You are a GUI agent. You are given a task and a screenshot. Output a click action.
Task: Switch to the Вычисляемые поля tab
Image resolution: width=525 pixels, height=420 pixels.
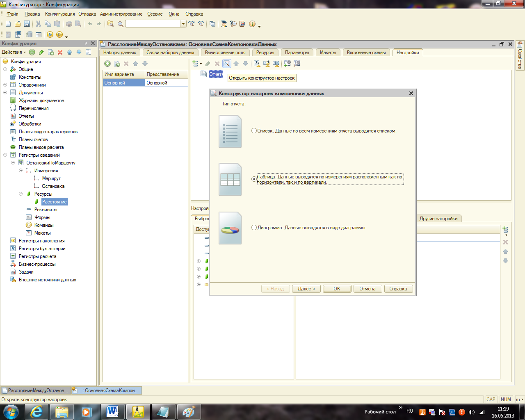click(x=225, y=52)
